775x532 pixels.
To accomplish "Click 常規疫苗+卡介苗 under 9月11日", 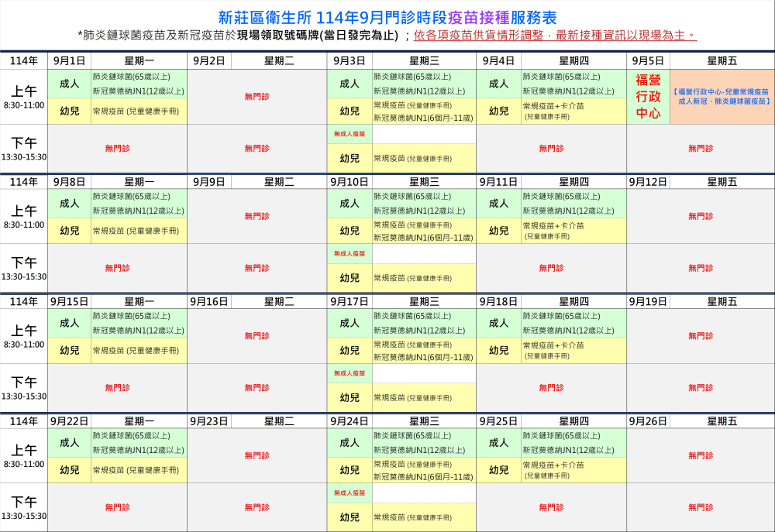I will [553, 225].
